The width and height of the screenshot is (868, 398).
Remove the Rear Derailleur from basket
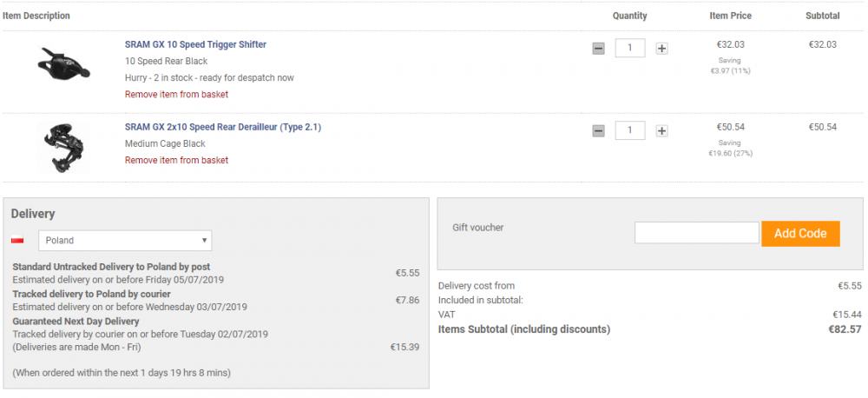pos(176,160)
